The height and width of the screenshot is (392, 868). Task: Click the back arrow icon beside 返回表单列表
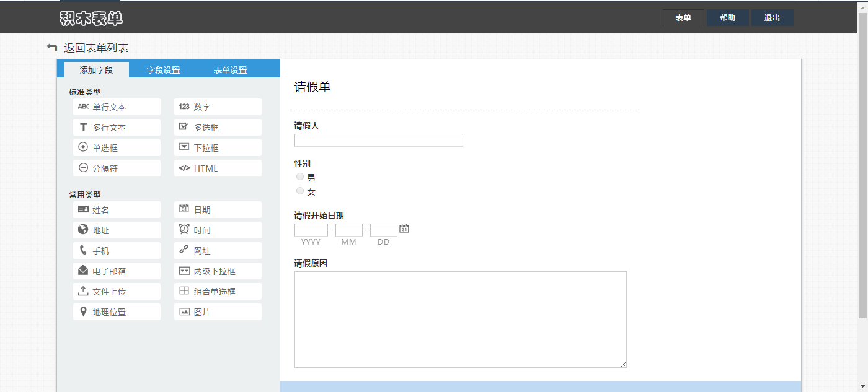pyautogui.click(x=52, y=47)
